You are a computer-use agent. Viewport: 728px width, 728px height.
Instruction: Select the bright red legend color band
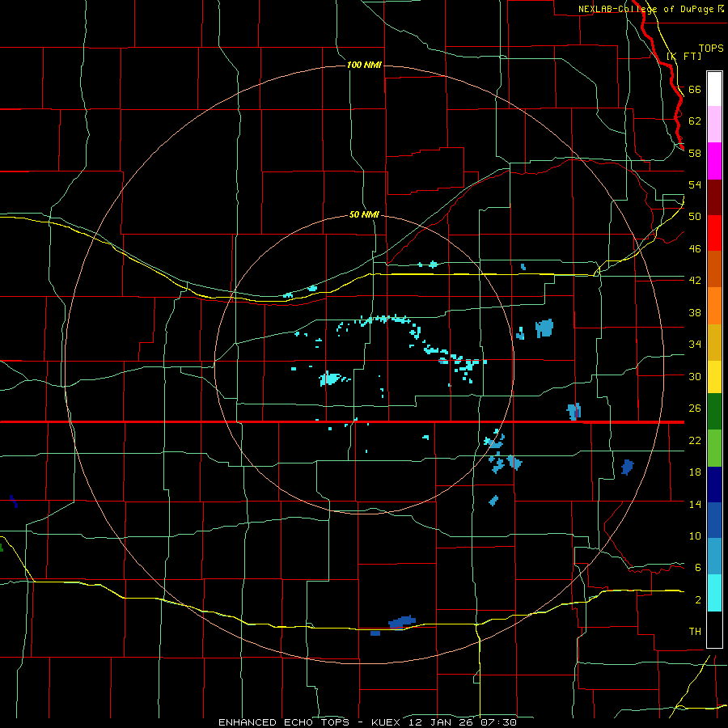point(714,233)
